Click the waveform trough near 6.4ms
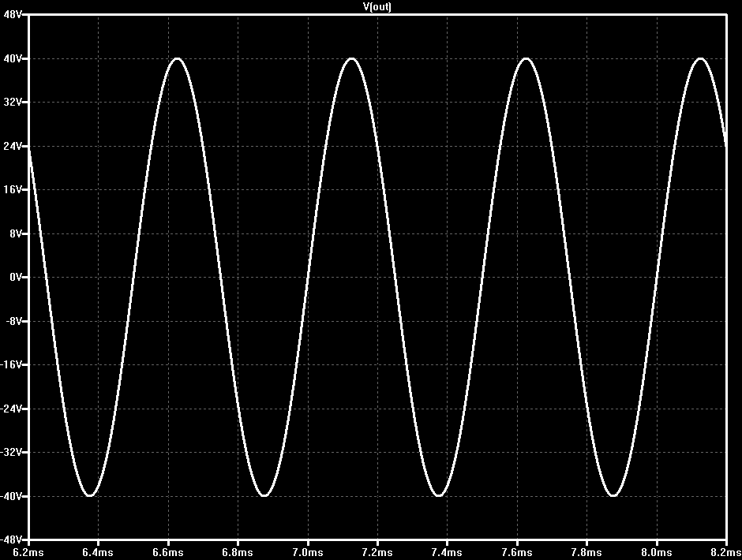This screenshot has height=560, width=742. 90,495
